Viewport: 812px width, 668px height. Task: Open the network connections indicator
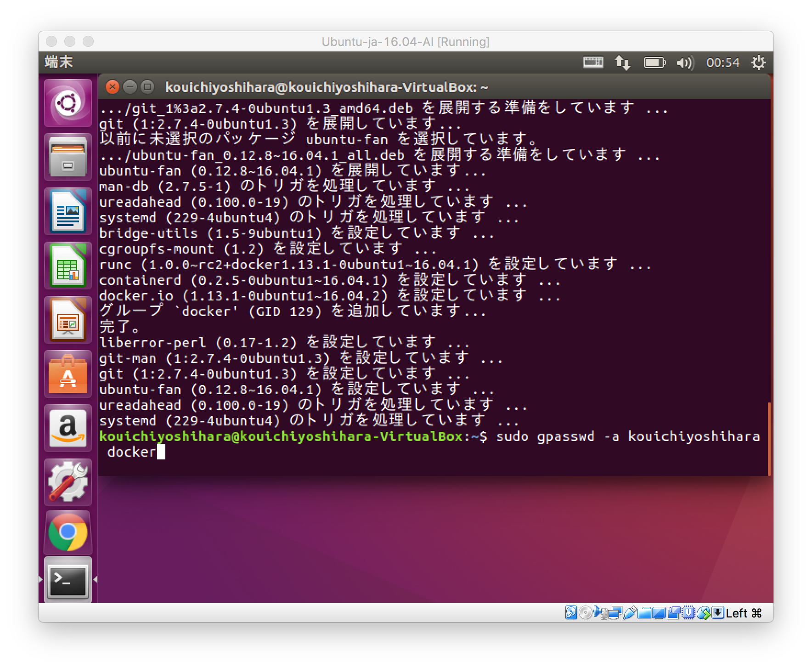[623, 62]
